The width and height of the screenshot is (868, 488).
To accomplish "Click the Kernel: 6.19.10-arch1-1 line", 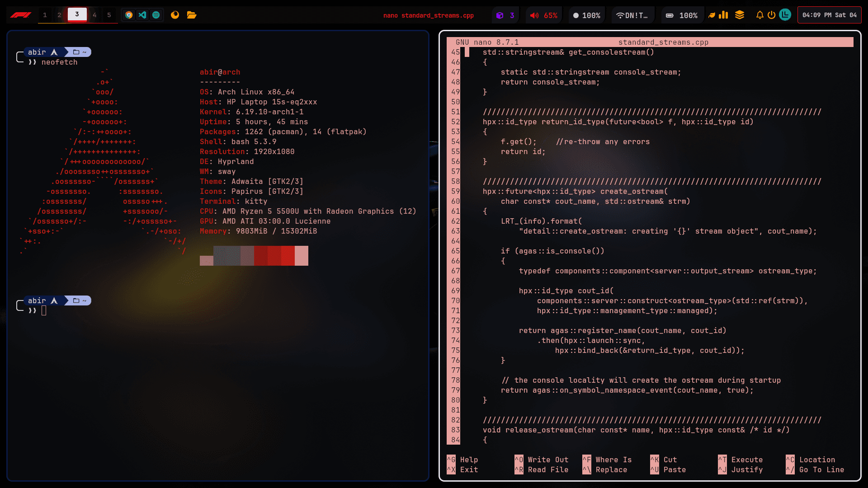I will click(x=252, y=112).
